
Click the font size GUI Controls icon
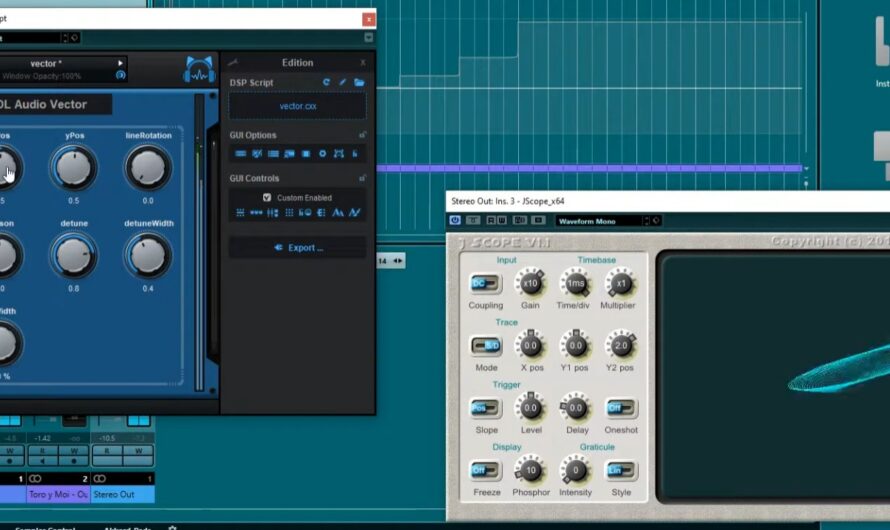click(x=338, y=213)
